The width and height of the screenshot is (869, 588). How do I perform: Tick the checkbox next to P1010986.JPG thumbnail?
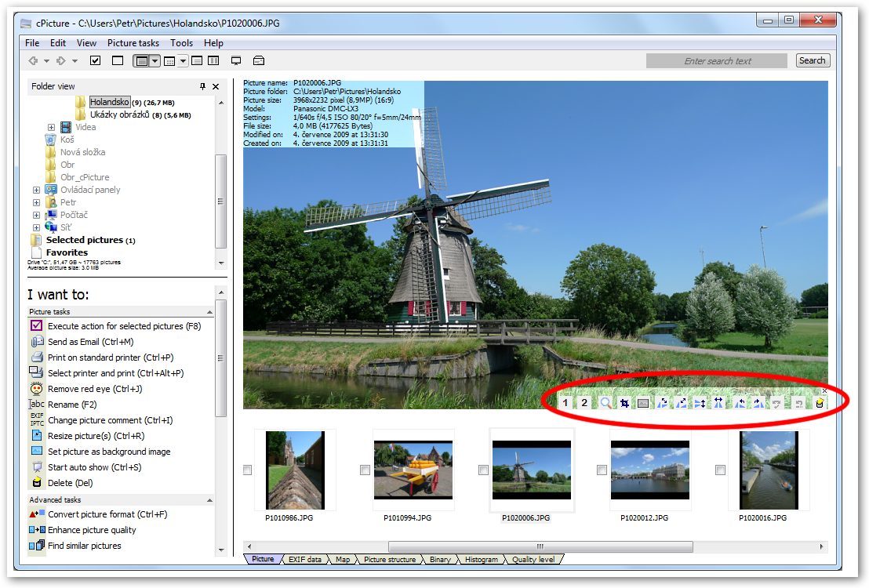[248, 470]
